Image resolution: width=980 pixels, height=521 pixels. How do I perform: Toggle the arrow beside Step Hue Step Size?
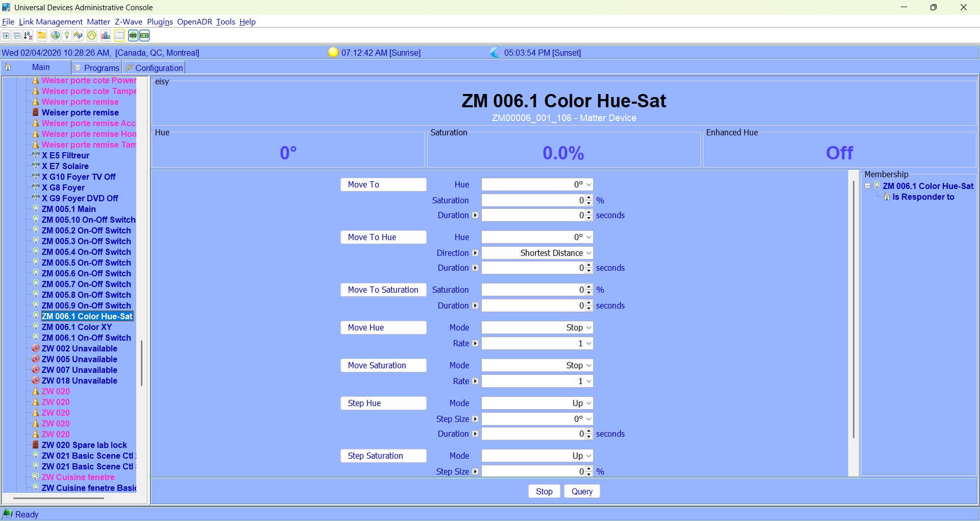pos(475,419)
